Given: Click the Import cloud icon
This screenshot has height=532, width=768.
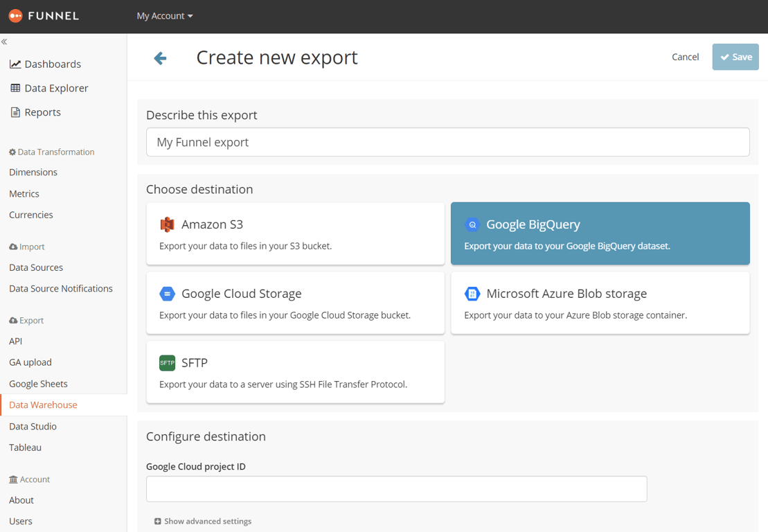Looking at the screenshot, I should (x=13, y=247).
